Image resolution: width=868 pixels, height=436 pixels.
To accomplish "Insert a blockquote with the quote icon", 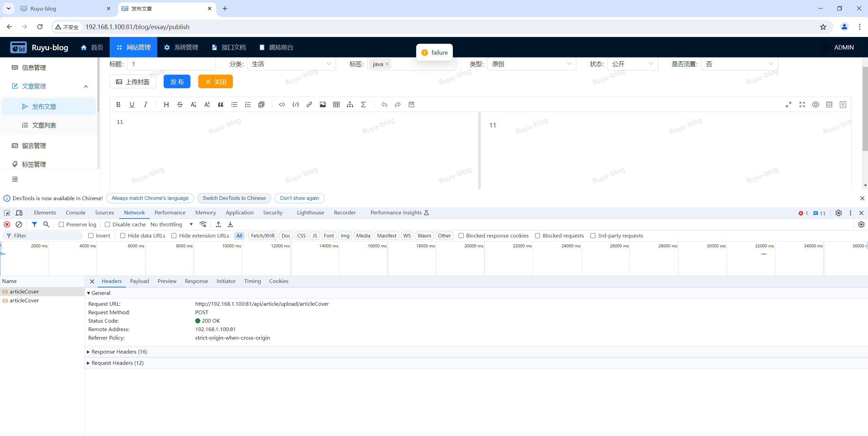I will [x=221, y=105].
